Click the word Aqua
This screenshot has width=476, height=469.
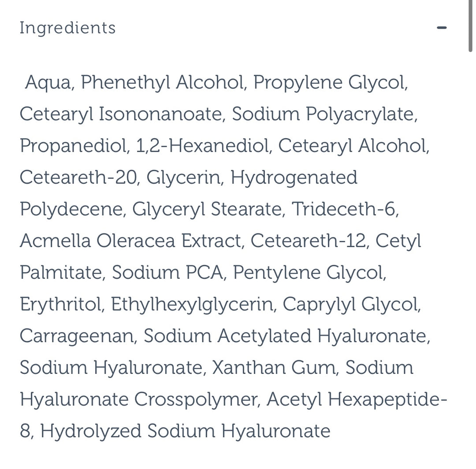click(x=48, y=82)
